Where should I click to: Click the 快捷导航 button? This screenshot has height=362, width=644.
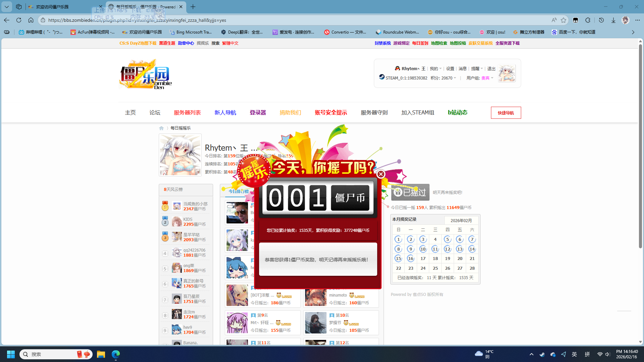coord(506,113)
